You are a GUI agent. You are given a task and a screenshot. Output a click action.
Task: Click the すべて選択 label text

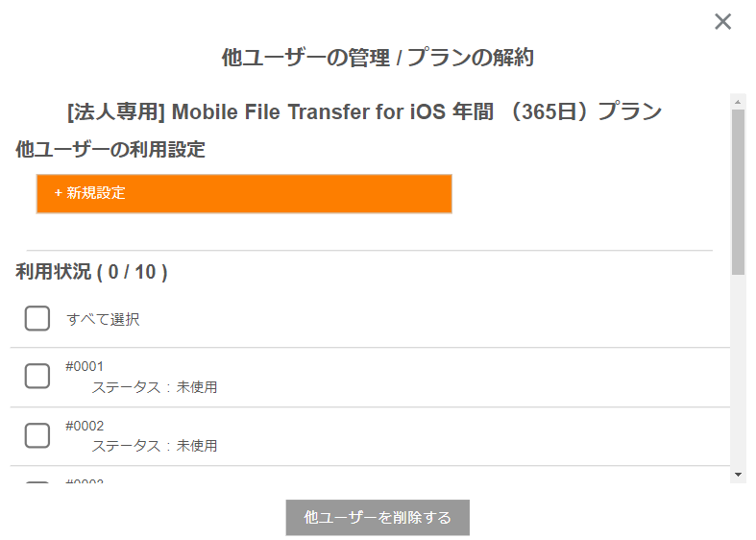tap(103, 319)
